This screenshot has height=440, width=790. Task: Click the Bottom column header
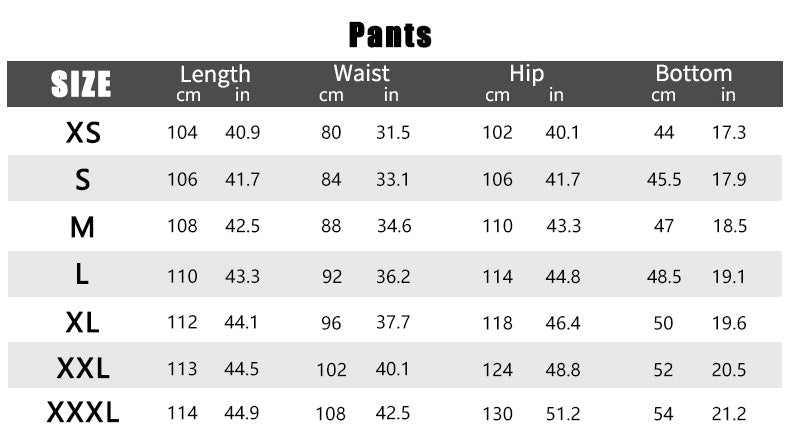pos(694,74)
